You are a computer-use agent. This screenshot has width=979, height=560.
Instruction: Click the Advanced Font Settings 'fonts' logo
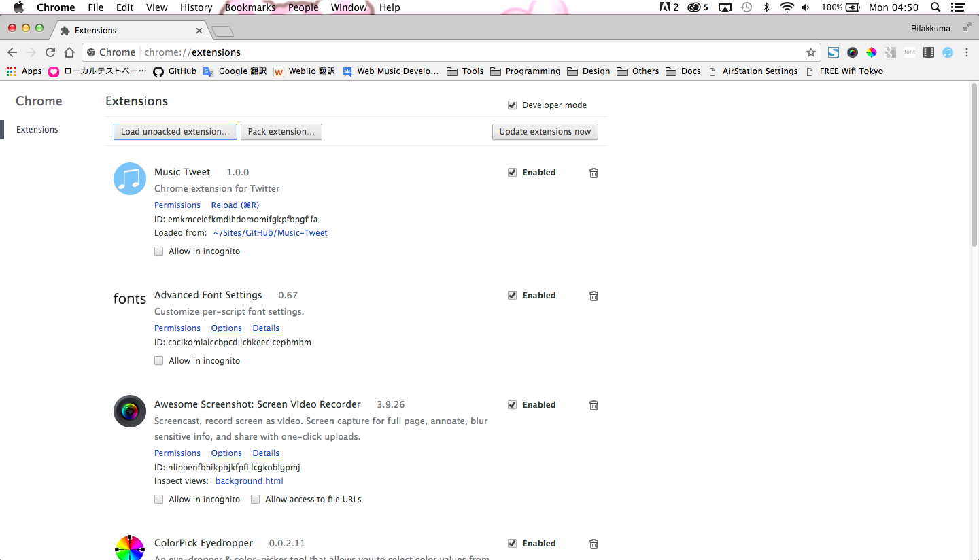[x=130, y=299]
